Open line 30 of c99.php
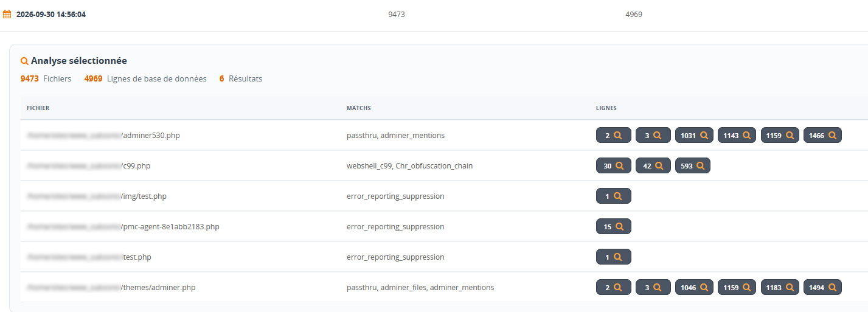This screenshot has width=868, height=312. (x=613, y=165)
